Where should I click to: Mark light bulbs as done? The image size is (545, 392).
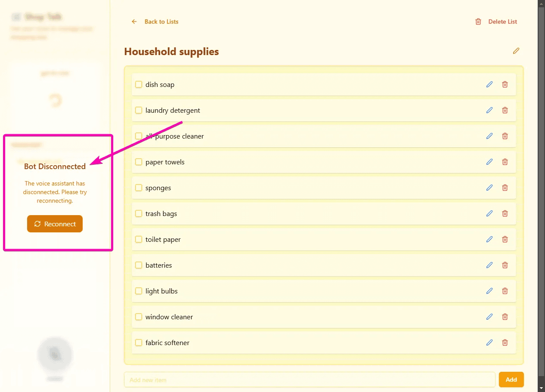(x=139, y=291)
